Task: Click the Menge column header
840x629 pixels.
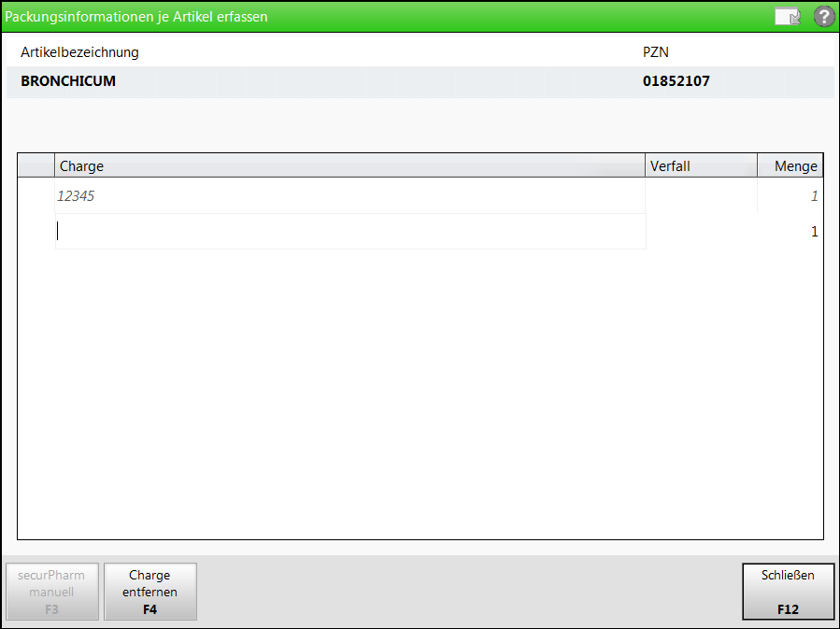Action: [790, 165]
